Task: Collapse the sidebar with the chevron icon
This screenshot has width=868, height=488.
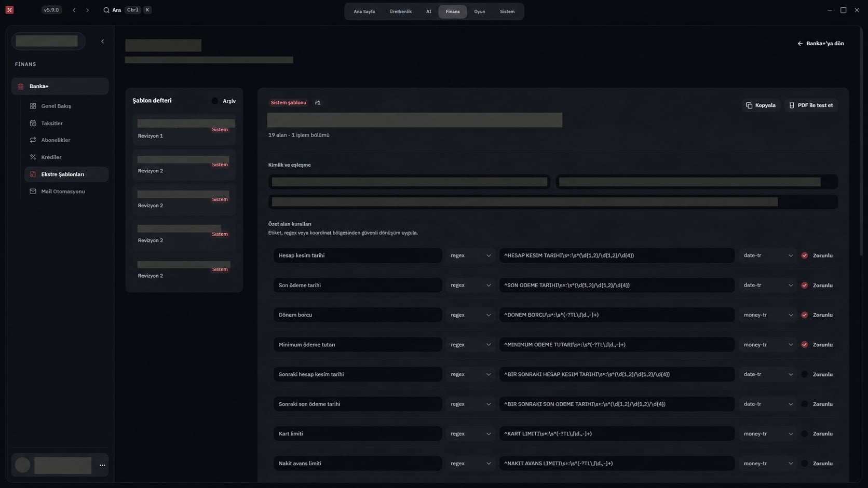Action: click(x=102, y=42)
